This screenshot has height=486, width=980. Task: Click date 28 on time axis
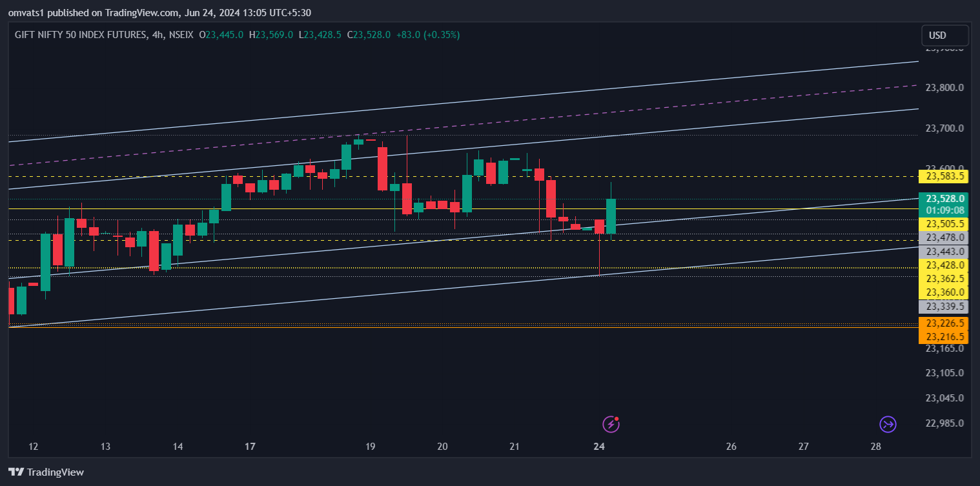point(876,447)
